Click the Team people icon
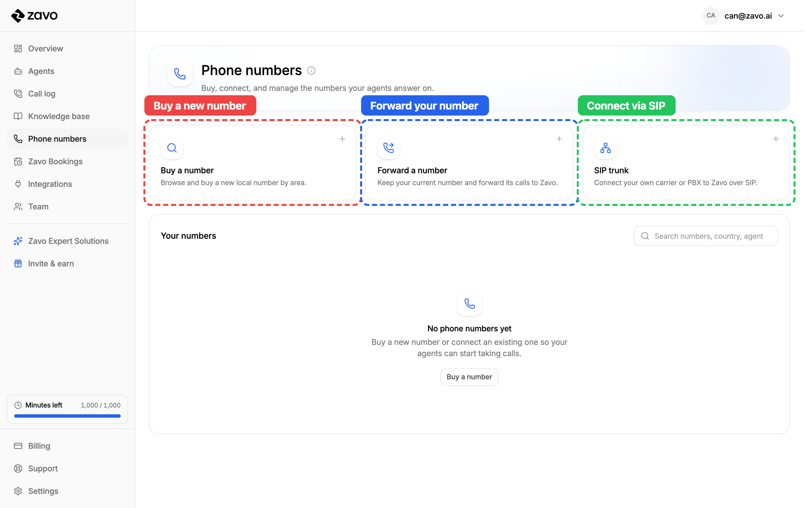The width and height of the screenshot is (812, 508). coord(18,206)
